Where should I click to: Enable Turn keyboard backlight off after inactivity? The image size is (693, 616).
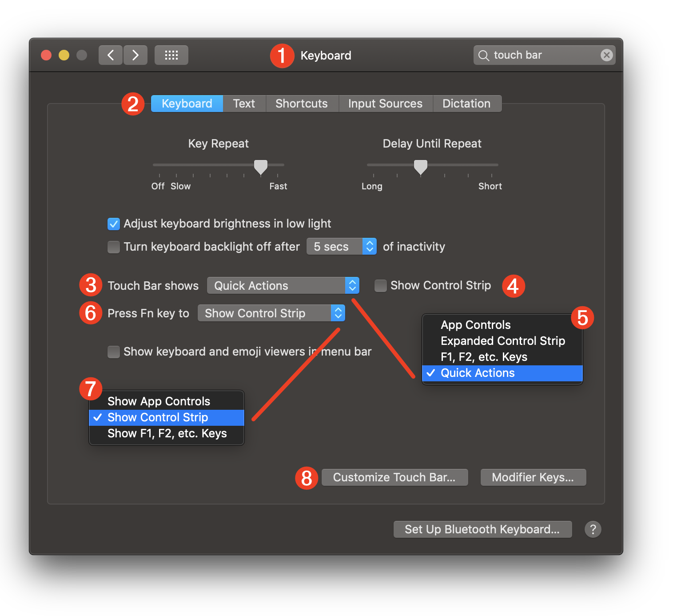tap(114, 247)
